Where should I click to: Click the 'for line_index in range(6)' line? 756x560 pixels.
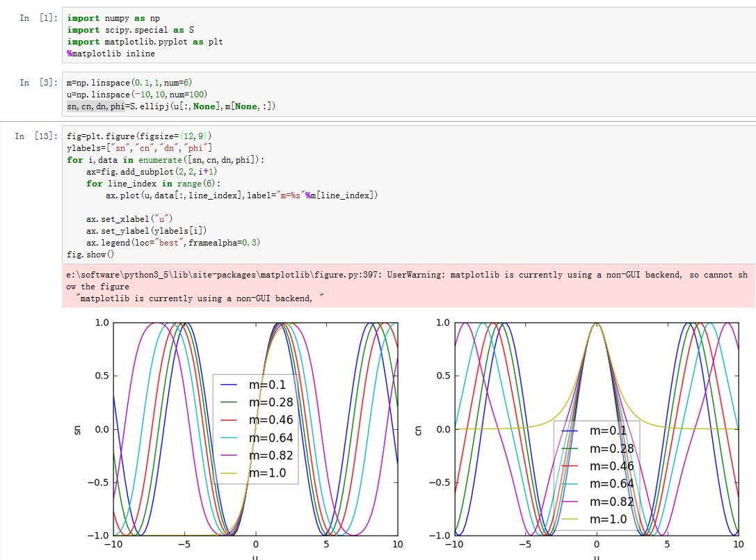coord(153,184)
